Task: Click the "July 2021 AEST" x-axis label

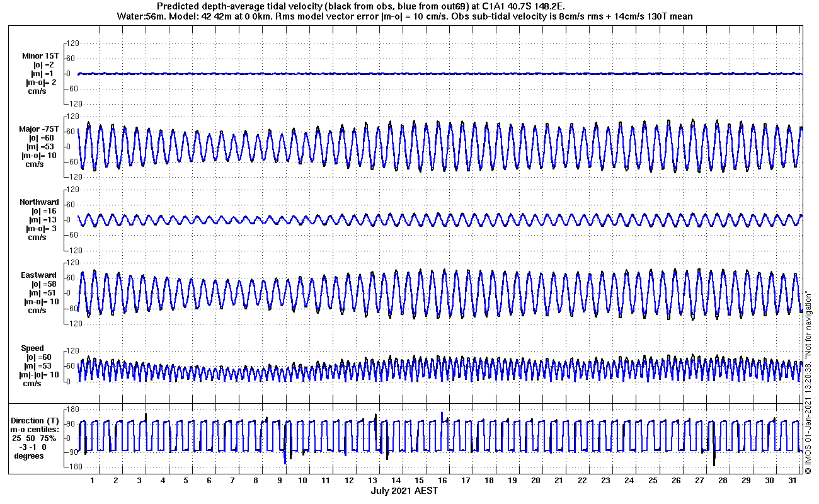Action: click(404, 491)
